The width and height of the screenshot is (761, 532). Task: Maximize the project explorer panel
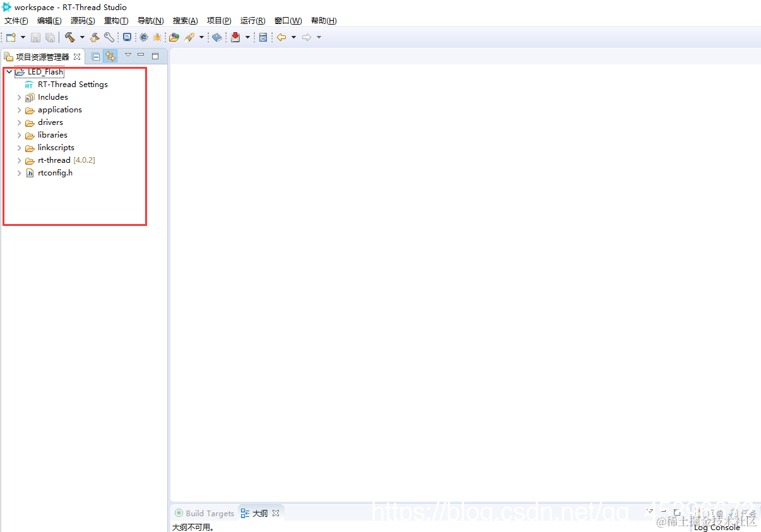pos(155,56)
